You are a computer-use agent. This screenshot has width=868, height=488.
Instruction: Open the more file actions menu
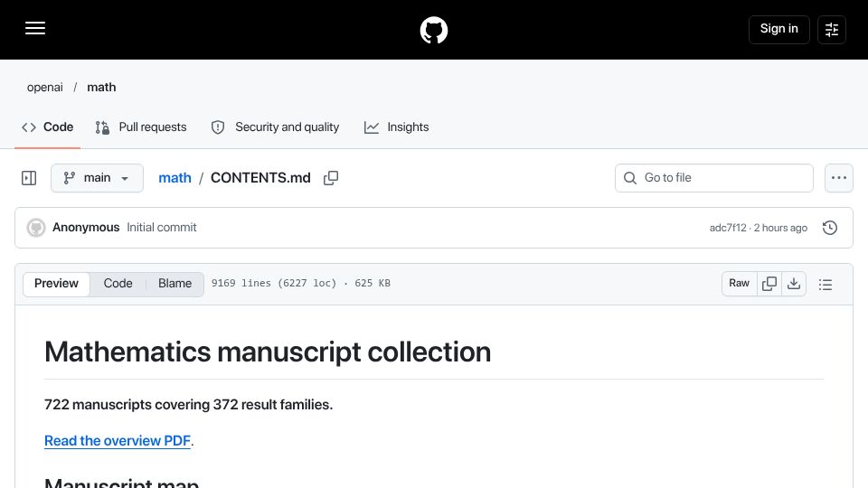click(x=839, y=178)
